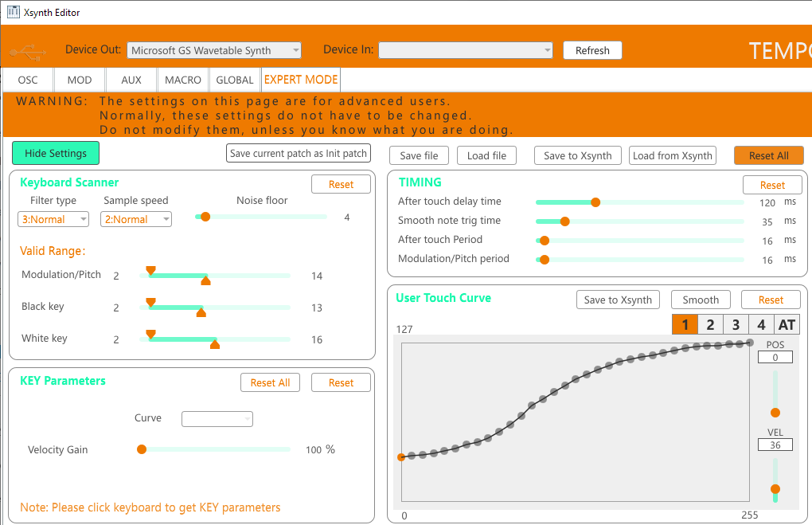Screen dimensions: 812x525
Task: Reset the User Touch Curve
Action: tap(771, 300)
